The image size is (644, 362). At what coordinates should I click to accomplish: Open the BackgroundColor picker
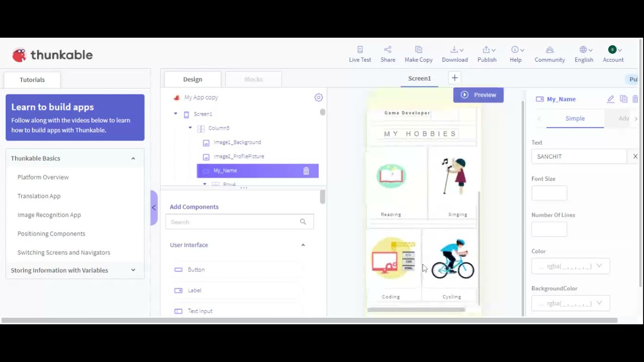coord(571,303)
